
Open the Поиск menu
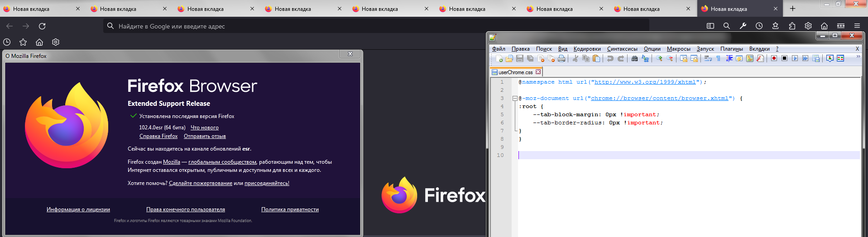coord(544,49)
